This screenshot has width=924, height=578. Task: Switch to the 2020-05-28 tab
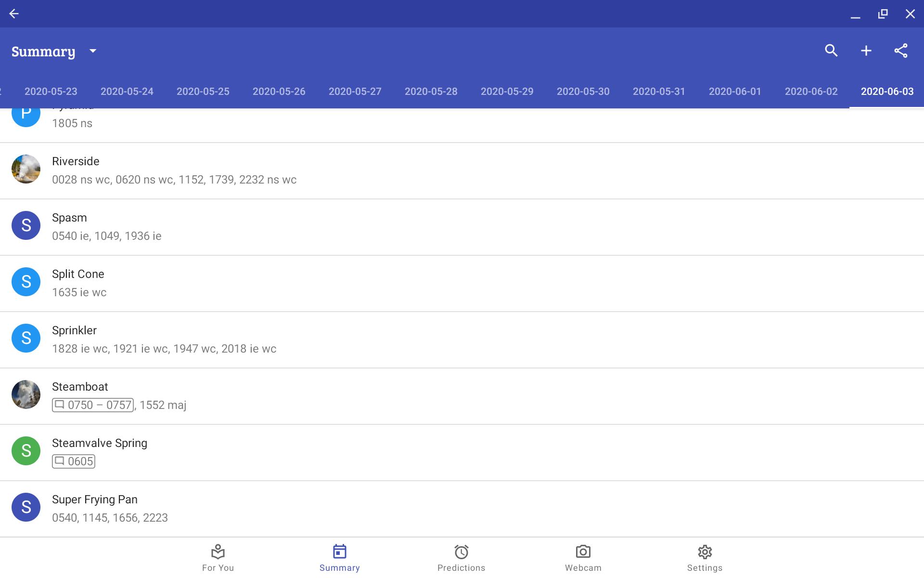(x=431, y=92)
